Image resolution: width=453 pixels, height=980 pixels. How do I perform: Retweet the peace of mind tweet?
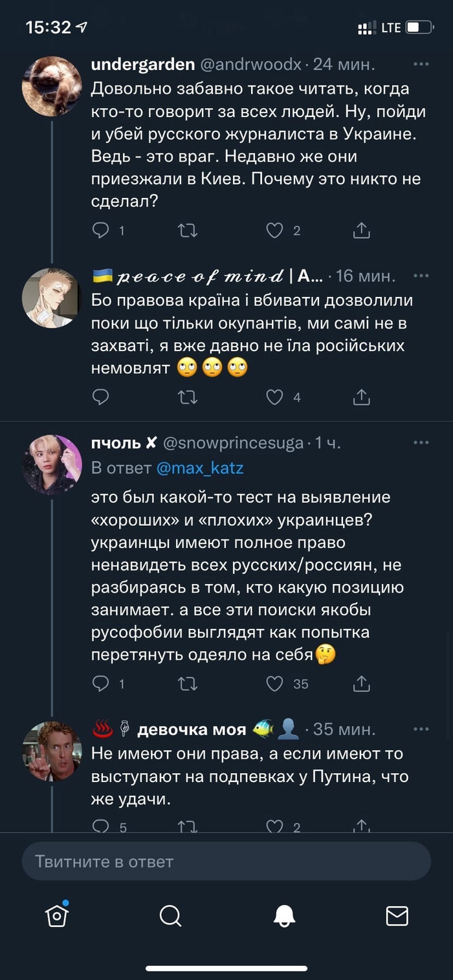tap(188, 397)
